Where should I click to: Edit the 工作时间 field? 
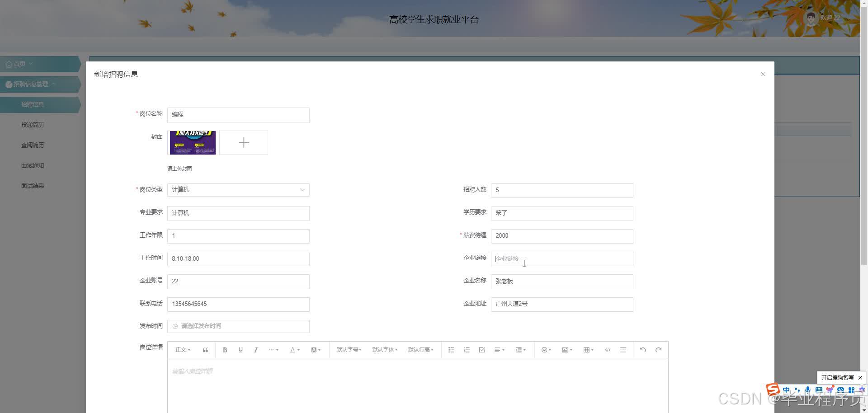tap(238, 259)
